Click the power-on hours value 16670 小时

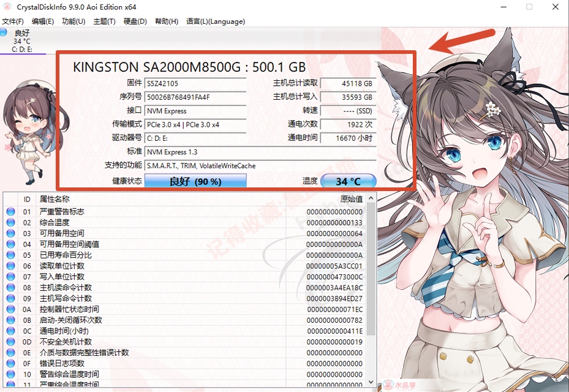click(349, 138)
